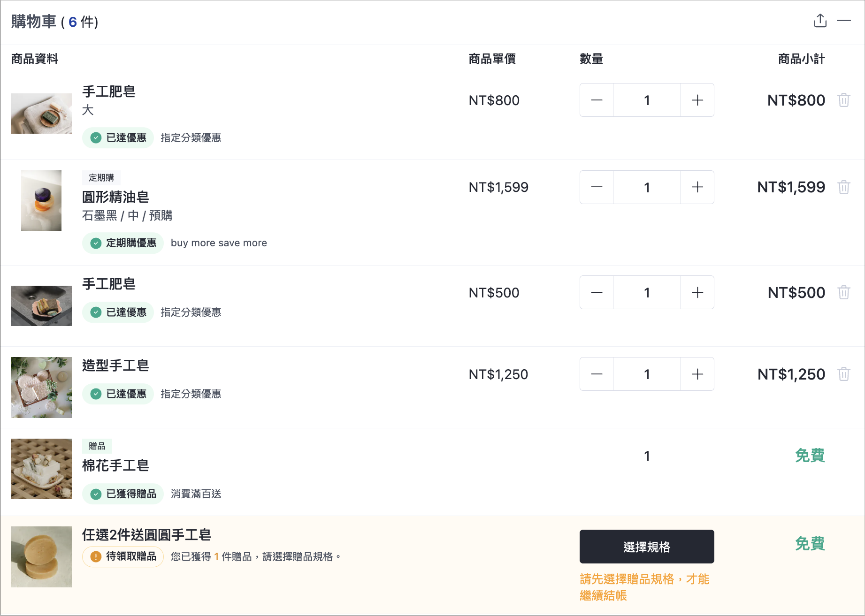The width and height of the screenshot is (865, 616).
Task: Click the 待領取贈品 badge
Action: 123,557
